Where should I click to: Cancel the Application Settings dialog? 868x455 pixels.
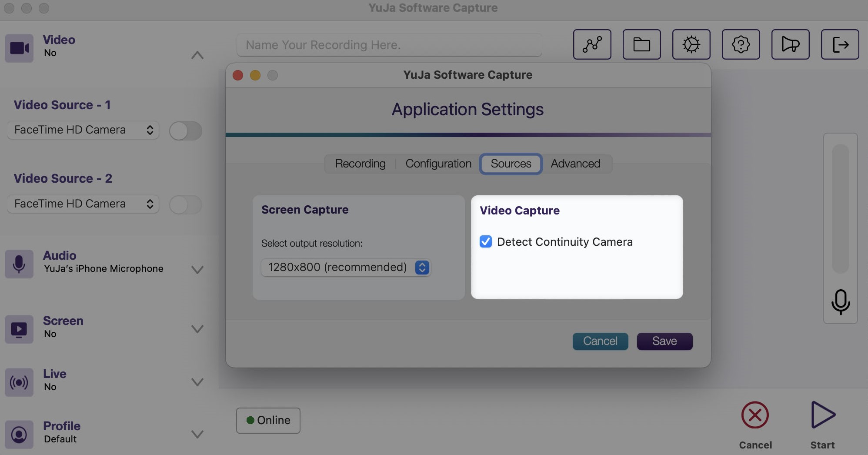600,341
